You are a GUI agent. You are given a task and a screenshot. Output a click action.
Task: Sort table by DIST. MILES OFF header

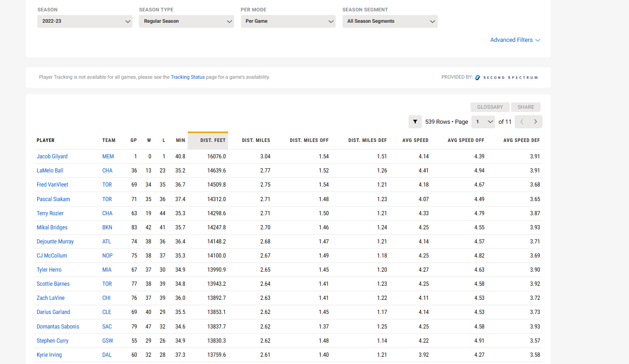(x=309, y=141)
